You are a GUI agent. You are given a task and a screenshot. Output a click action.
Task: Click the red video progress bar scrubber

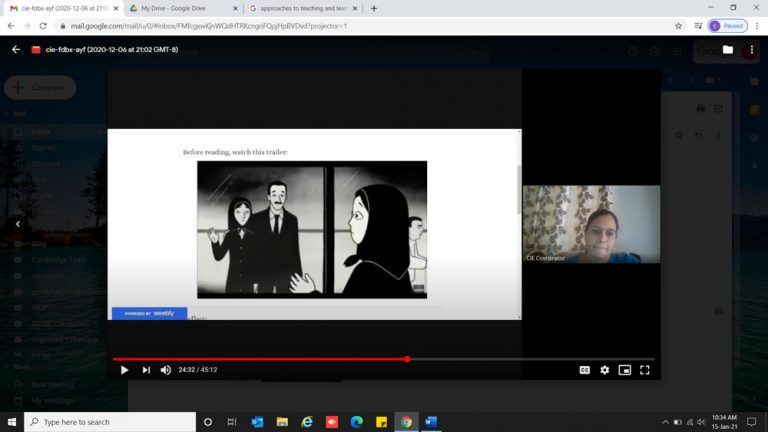tap(407, 359)
